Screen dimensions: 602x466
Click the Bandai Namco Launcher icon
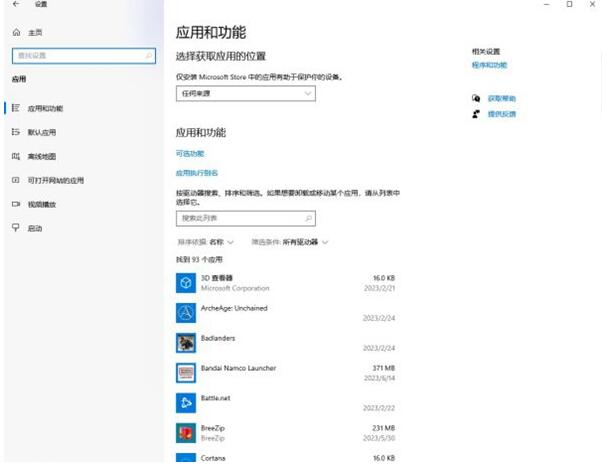(x=186, y=373)
